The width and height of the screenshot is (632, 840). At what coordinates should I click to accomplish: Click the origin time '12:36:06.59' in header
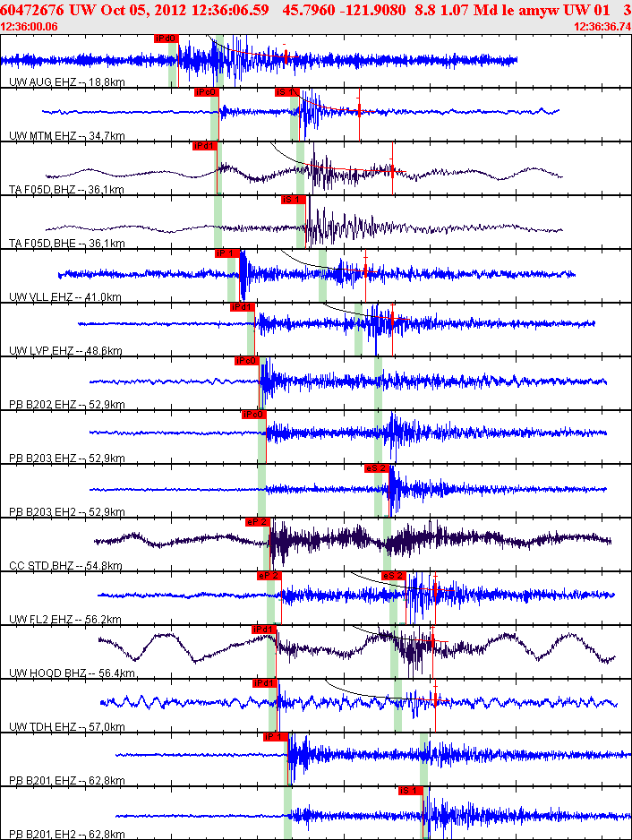pyautogui.click(x=228, y=10)
